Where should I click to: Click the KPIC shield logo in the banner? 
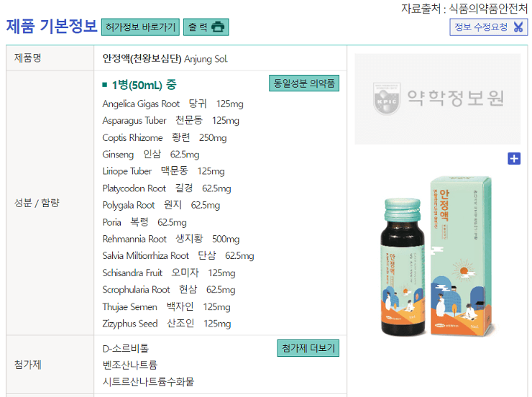[387, 98]
